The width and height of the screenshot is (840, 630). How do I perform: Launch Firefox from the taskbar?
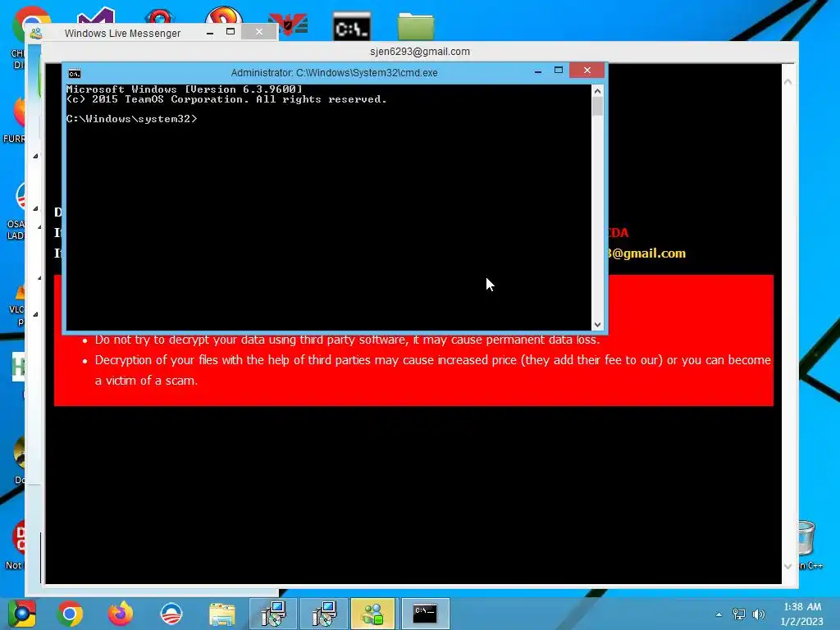point(121,614)
